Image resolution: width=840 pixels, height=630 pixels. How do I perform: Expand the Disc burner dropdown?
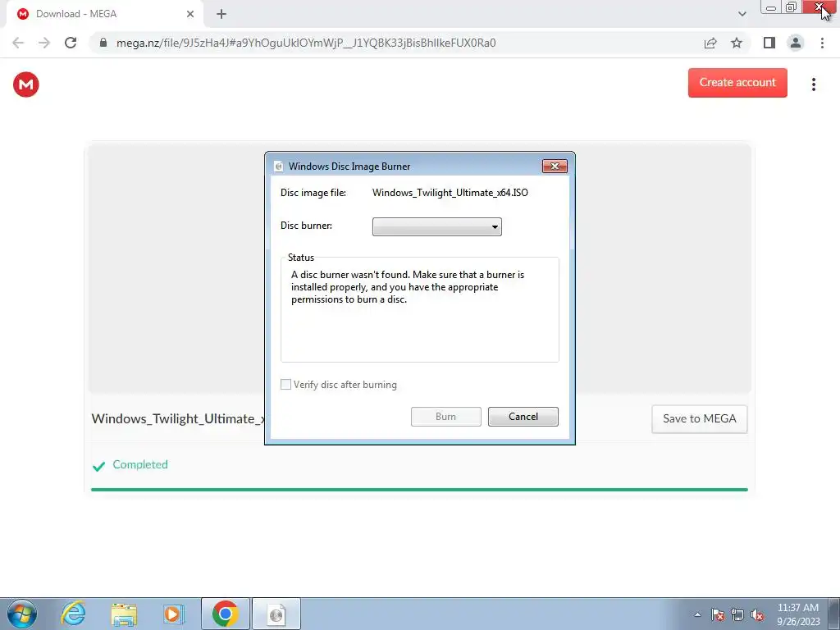(x=436, y=226)
